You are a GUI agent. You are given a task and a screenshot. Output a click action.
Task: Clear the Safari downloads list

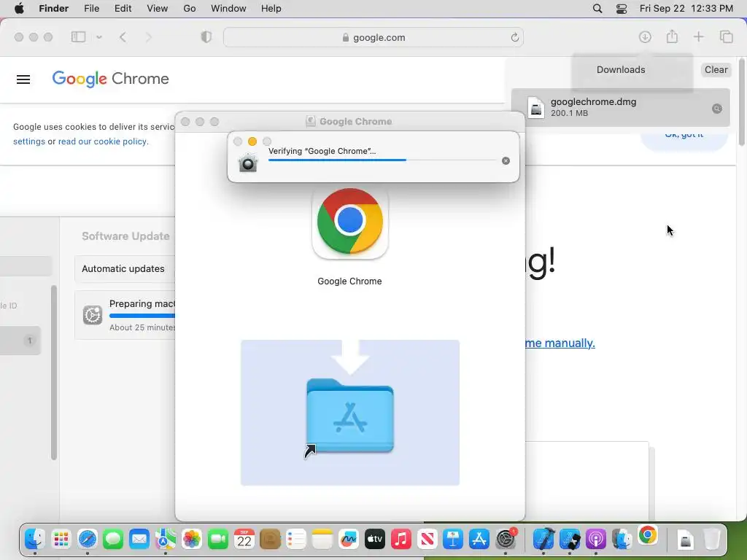coord(716,69)
